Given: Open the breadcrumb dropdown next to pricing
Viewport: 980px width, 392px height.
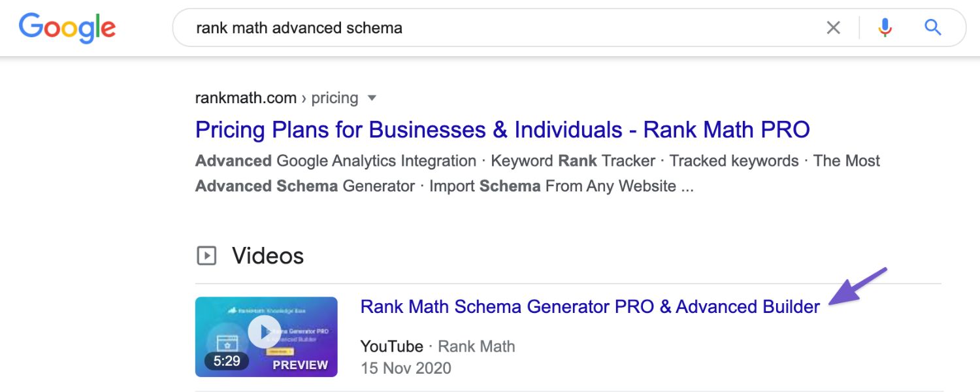Looking at the screenshot, I should pos(371,98).
